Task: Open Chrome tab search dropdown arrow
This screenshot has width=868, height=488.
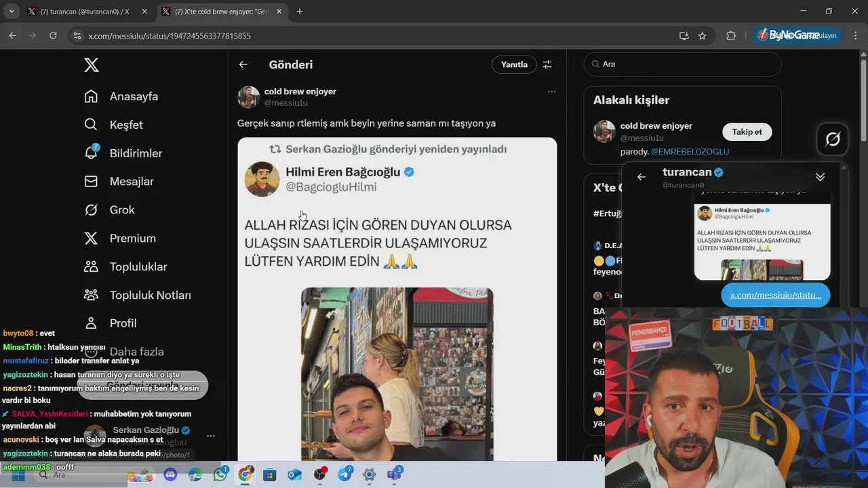Action: [x=12, y=12]
